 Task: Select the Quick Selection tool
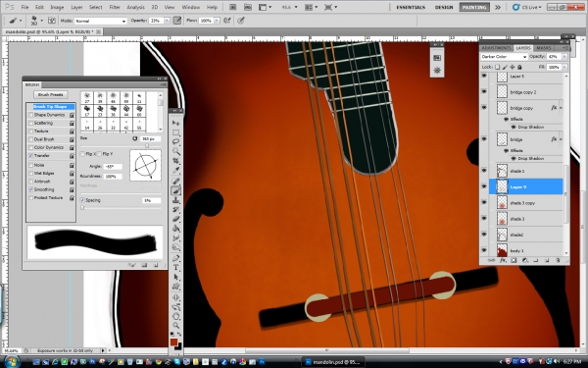175,151
